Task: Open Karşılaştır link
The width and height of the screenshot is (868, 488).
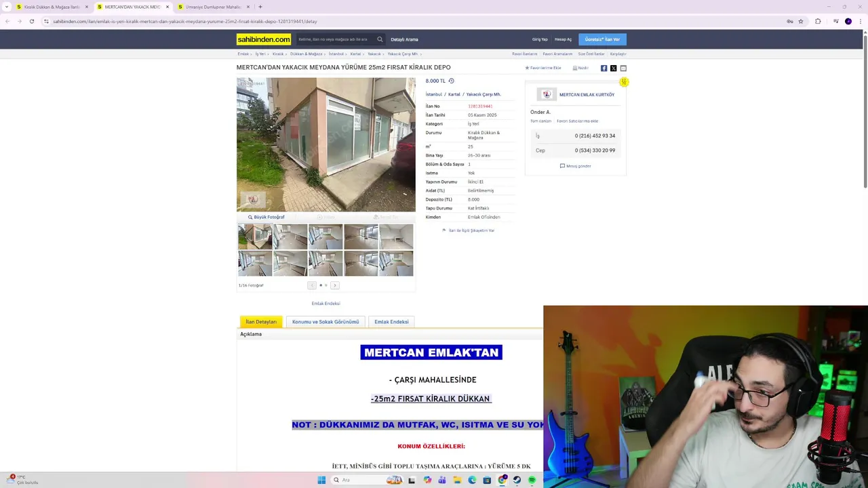Action: coord(618,54)
